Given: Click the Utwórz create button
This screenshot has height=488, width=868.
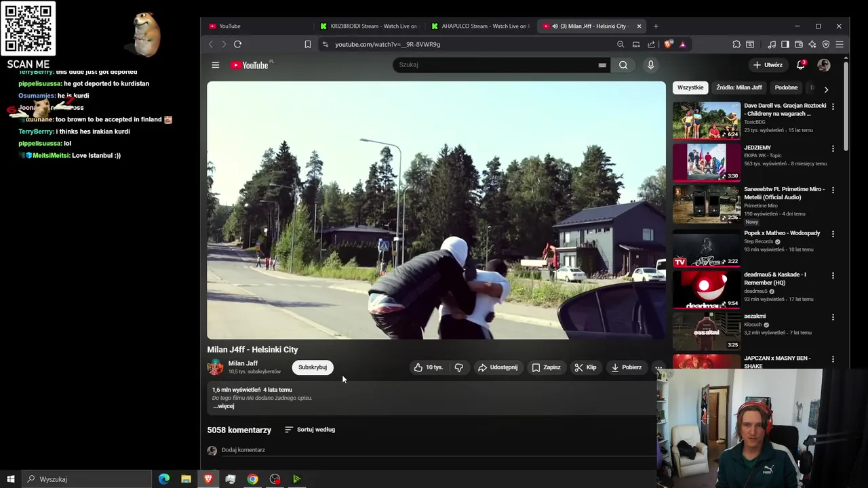Looking at the screenshot, I should (x=768, y=65).
